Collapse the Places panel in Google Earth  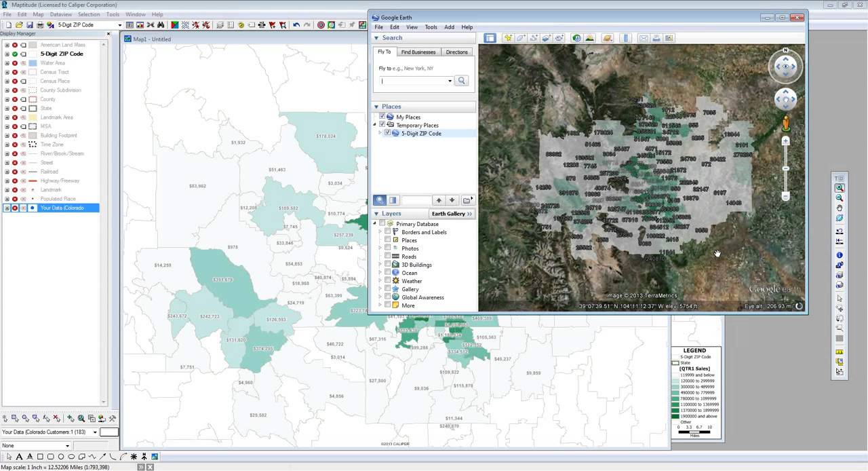click(376, 107)
